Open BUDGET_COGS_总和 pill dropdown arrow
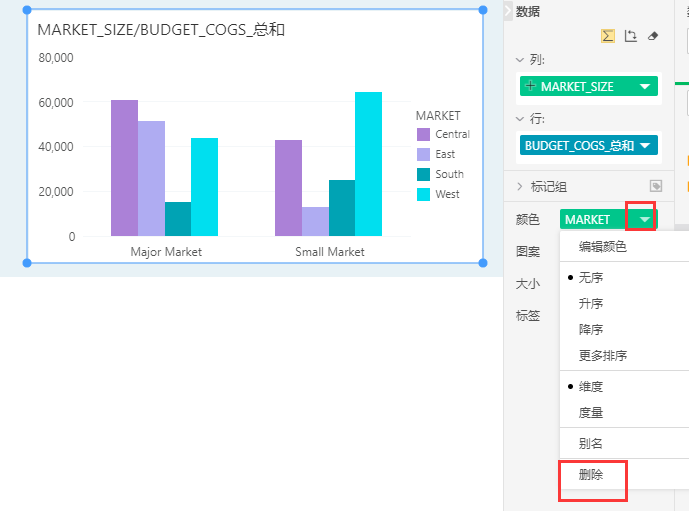Screen dimensions: 689x511 (646, 146)
